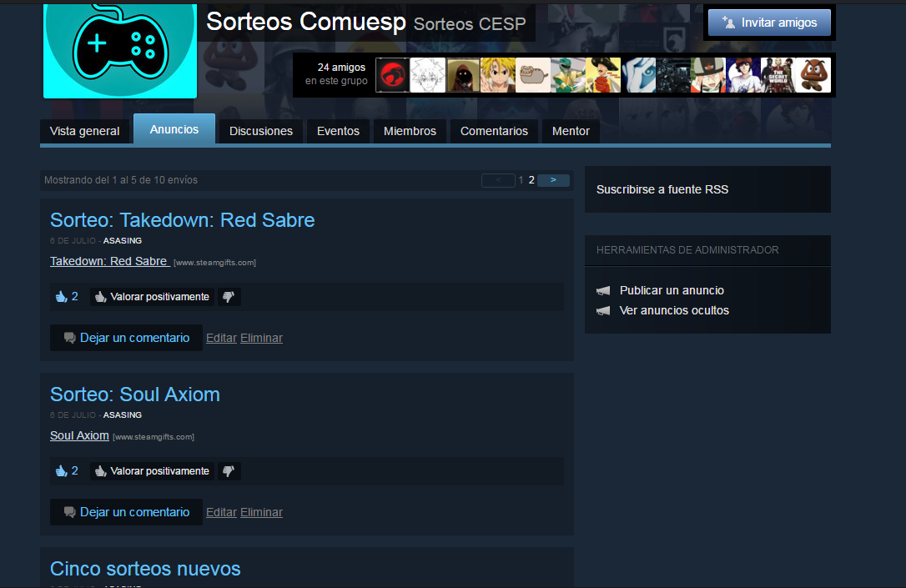The height and width of the screenshot is (588, 906).
Task: Click the megaphone icon beside Ver anuncios ocultos
Action: 603,311
